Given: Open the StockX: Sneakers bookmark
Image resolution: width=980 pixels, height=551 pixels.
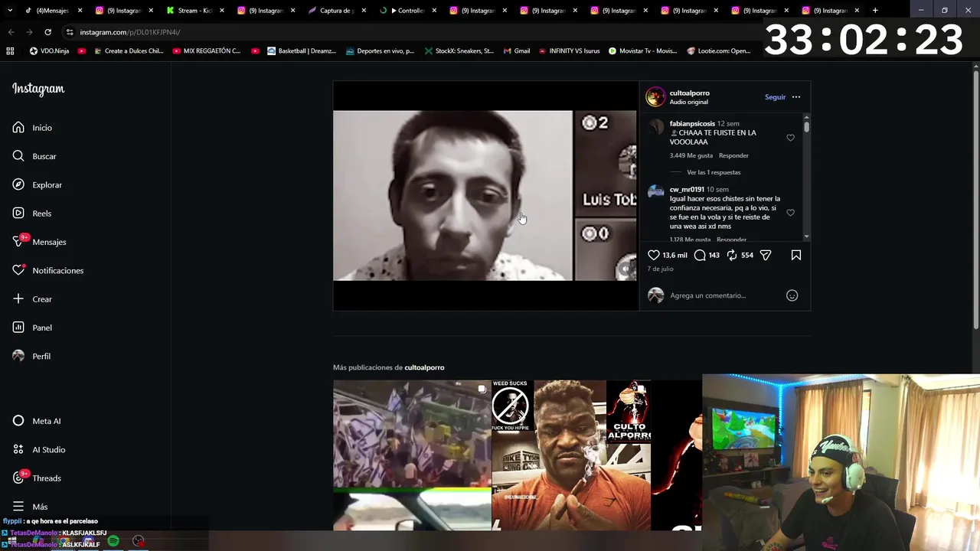Looking at the screenshot, I should 459,51.
